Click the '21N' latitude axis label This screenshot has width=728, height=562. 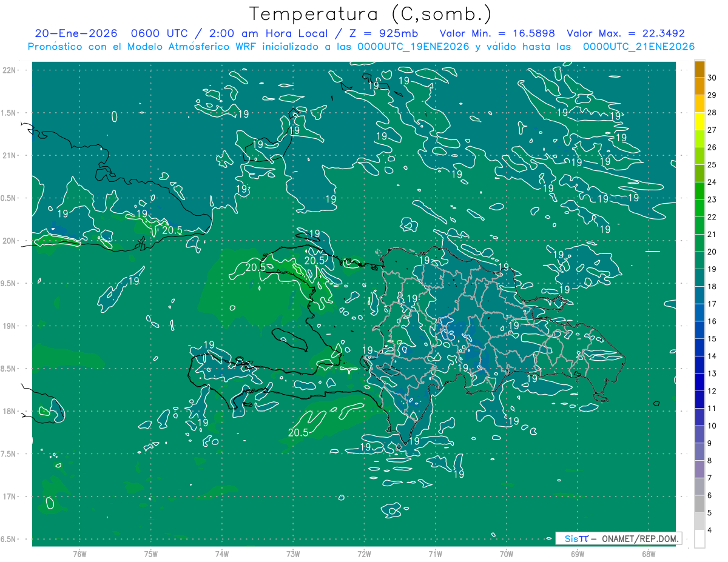(10, 155)
